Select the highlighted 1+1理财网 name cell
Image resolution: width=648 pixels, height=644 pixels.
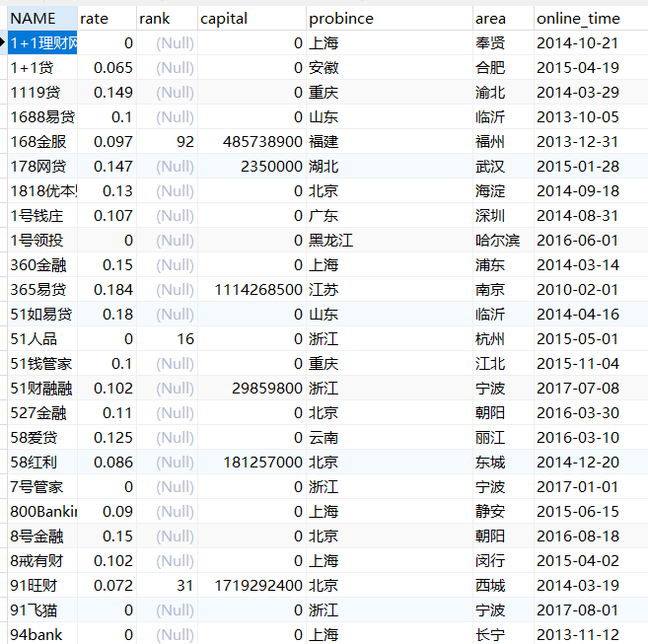tap(42, 43)
